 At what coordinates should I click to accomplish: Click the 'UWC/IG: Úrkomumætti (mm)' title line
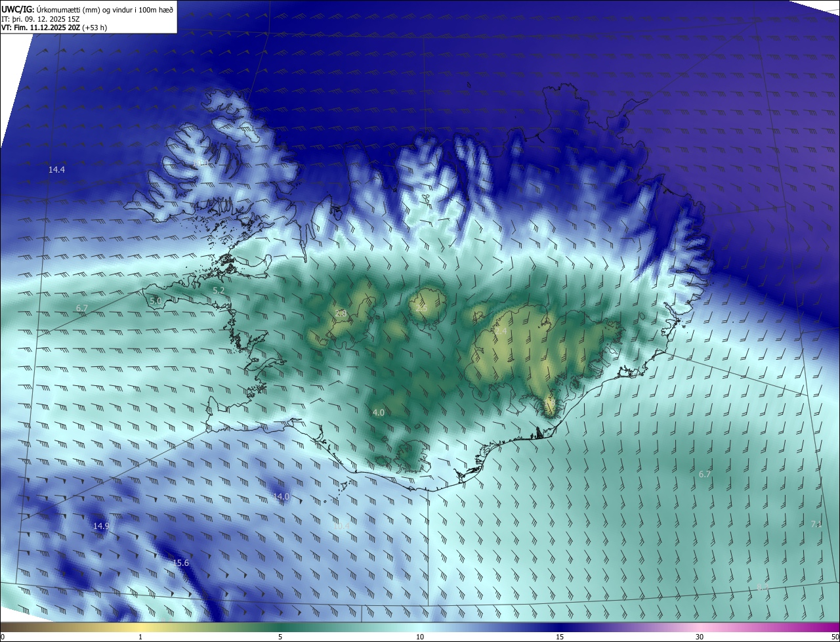[88, 9]
